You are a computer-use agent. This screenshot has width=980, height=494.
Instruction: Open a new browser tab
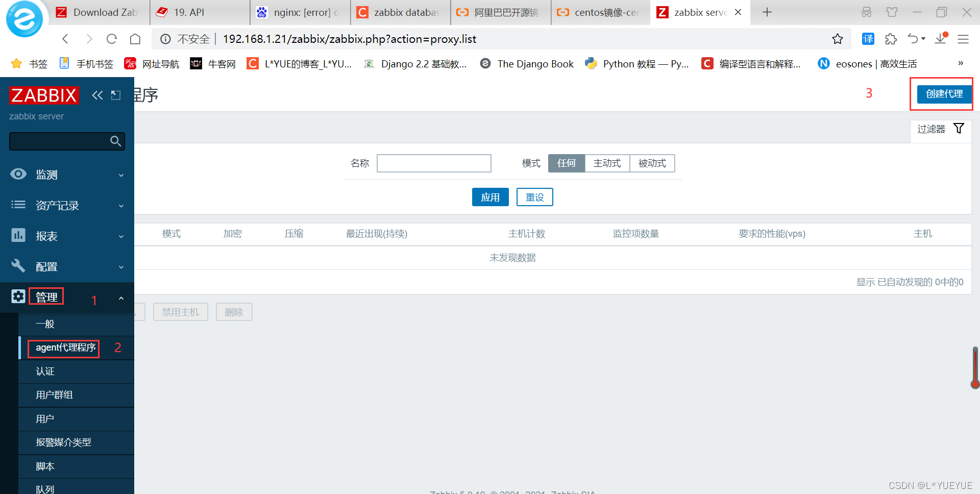pos(767,12)
